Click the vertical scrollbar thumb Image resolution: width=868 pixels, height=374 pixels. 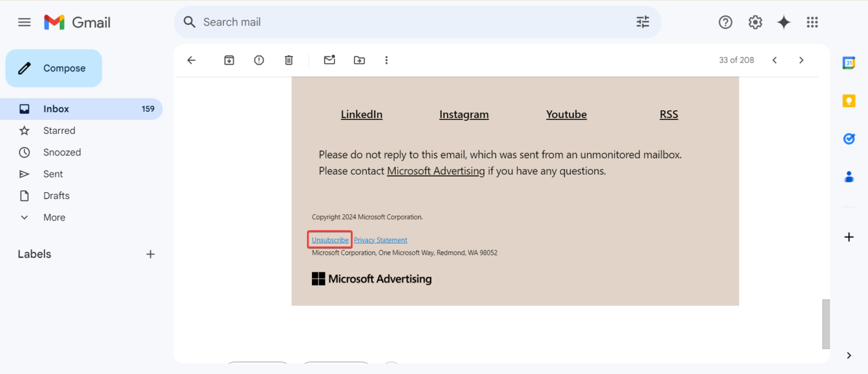pyautogui.click(x=826, y=324)
